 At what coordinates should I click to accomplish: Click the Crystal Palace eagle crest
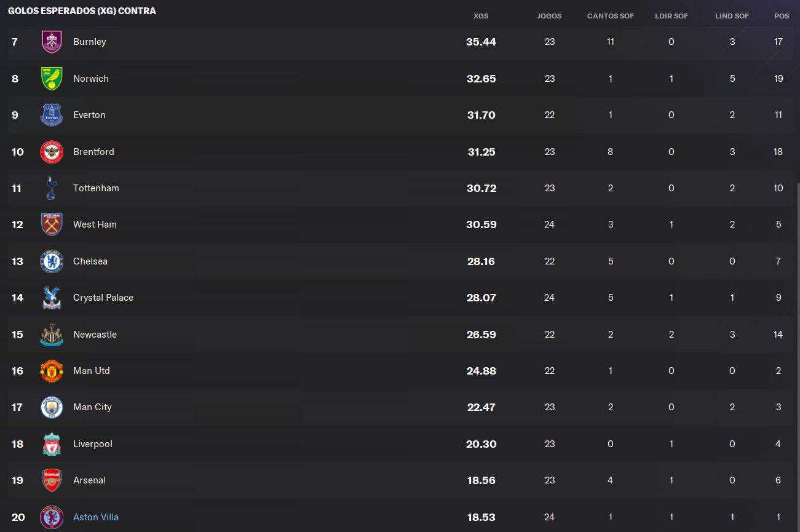[x=52, y=298]
